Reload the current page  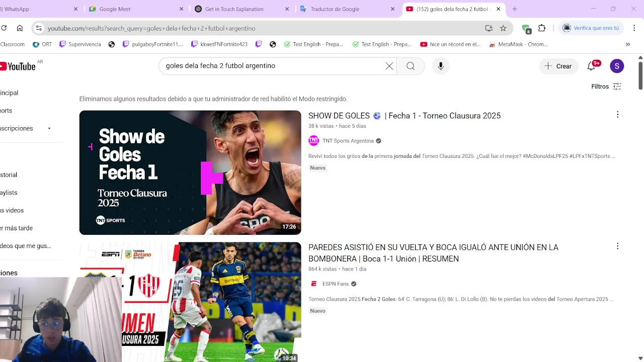point(4,28)
